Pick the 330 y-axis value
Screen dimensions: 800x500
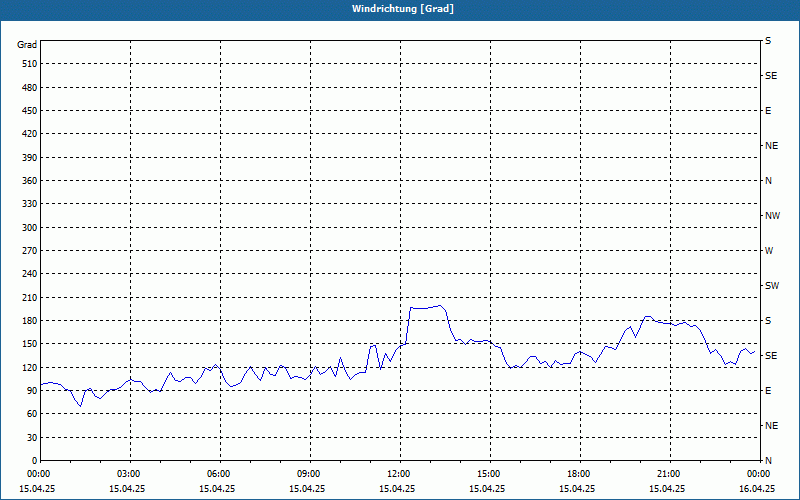pos(30,204)
